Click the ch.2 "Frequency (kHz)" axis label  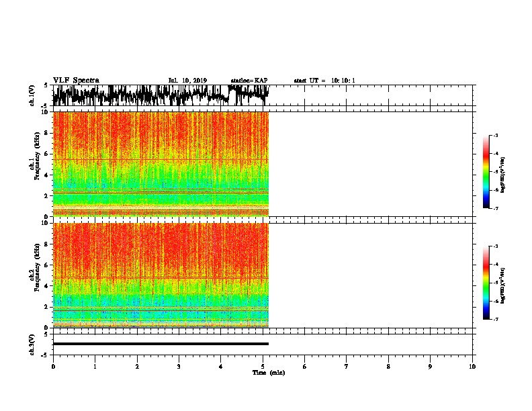tap(37, 267)
